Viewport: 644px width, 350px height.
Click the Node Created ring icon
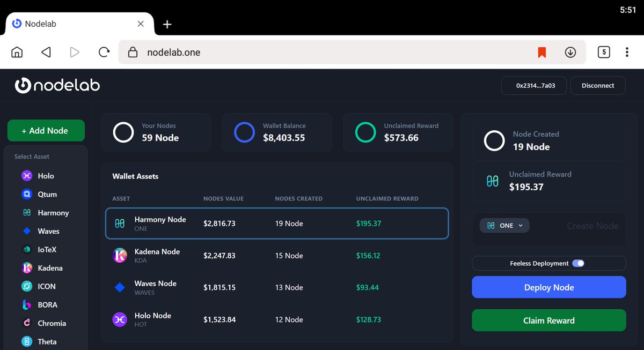tap(494, 140)
